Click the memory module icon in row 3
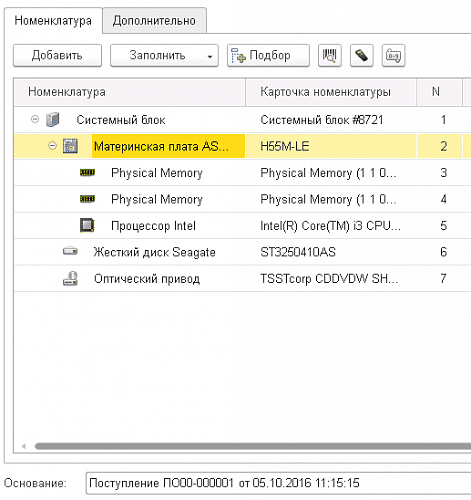The image size is (471, 500). click(x=87, y=172)
